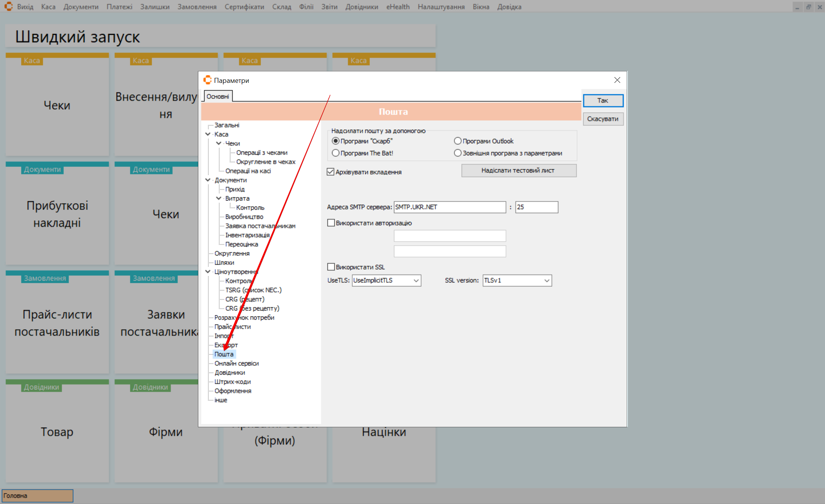Enable Використати SSL checkbox
Image resolution: width=825 pixels, height=504 pixels.
pos(331,267)
